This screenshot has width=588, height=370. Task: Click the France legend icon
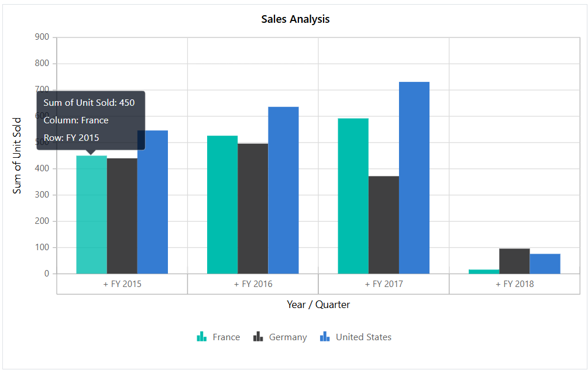point(202,337)
